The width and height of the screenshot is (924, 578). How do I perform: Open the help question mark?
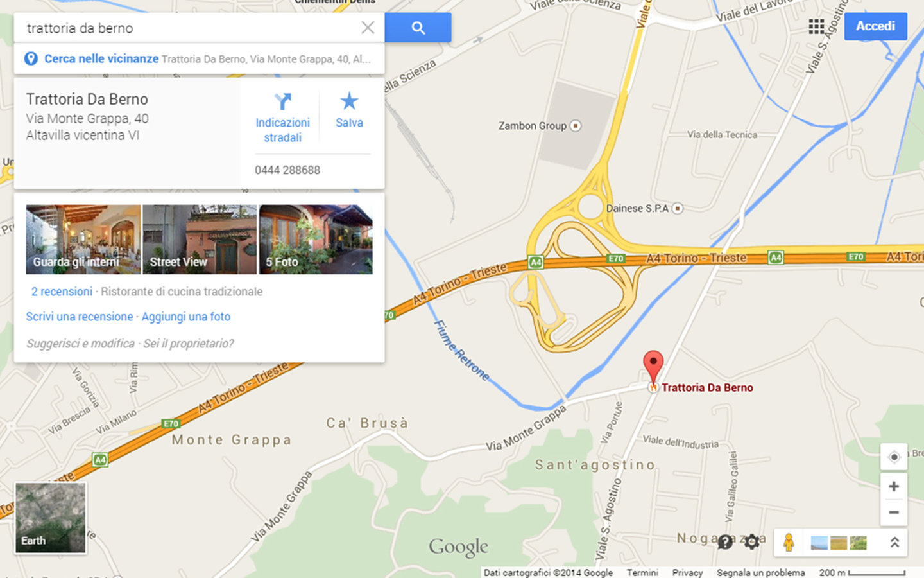[725, 542]
